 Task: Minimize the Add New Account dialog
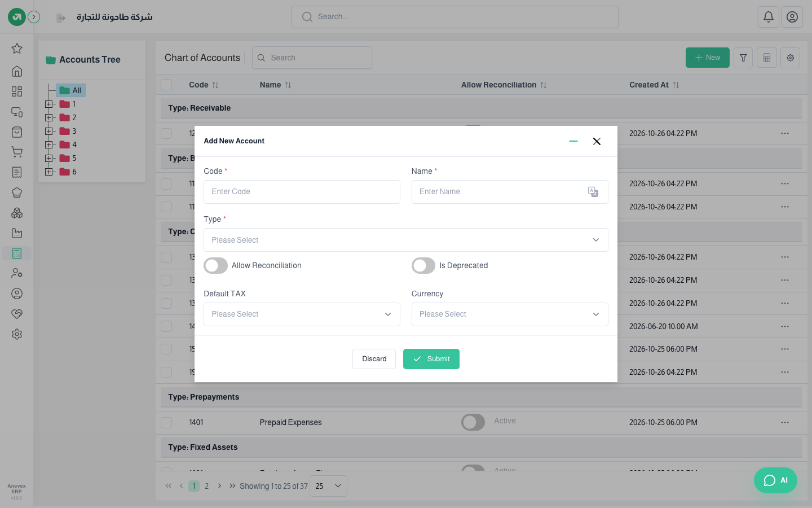pos(573,141)
